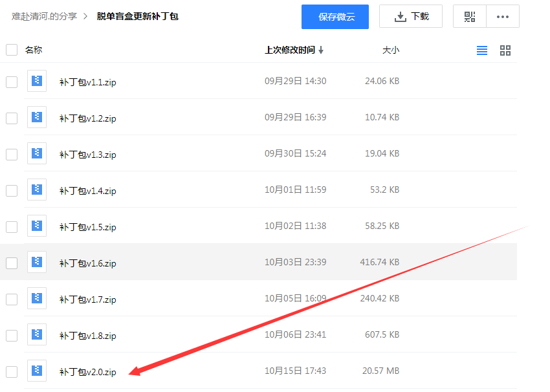Click the size 10.74 KB

(382, 117)
